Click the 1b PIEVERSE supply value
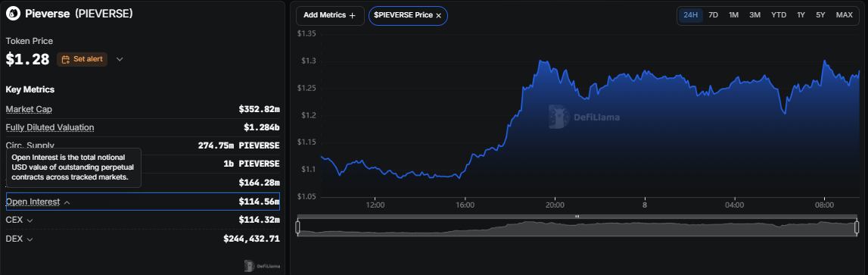The width and height of the screenshot is (868, 275). (253, 164)
